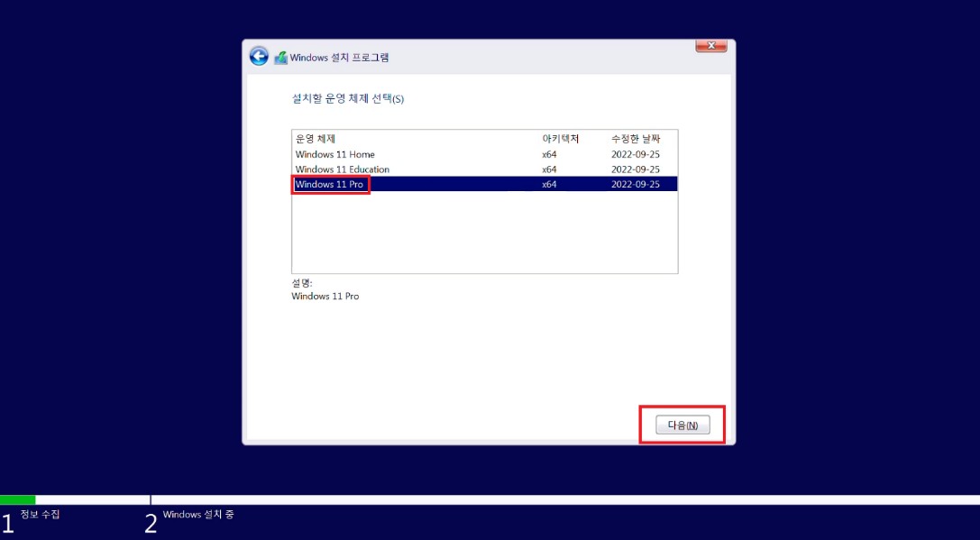
Task: Click the Windows Setup program icon
Action: [280, 58]
